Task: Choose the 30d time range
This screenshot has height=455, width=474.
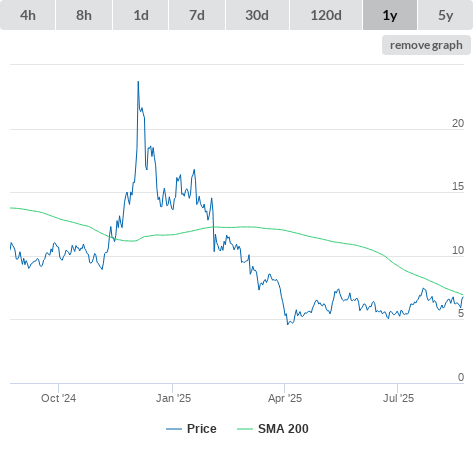Action: click(257, 15)
